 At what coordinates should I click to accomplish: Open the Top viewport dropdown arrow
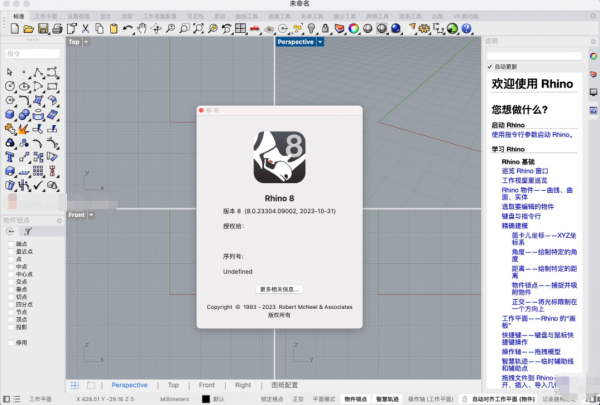[86, 42]
